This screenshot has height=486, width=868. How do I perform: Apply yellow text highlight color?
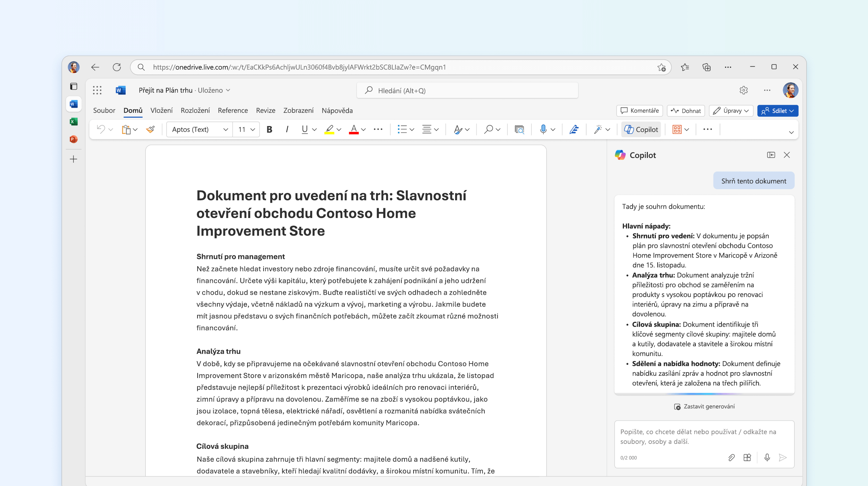[x=329, y=129]
